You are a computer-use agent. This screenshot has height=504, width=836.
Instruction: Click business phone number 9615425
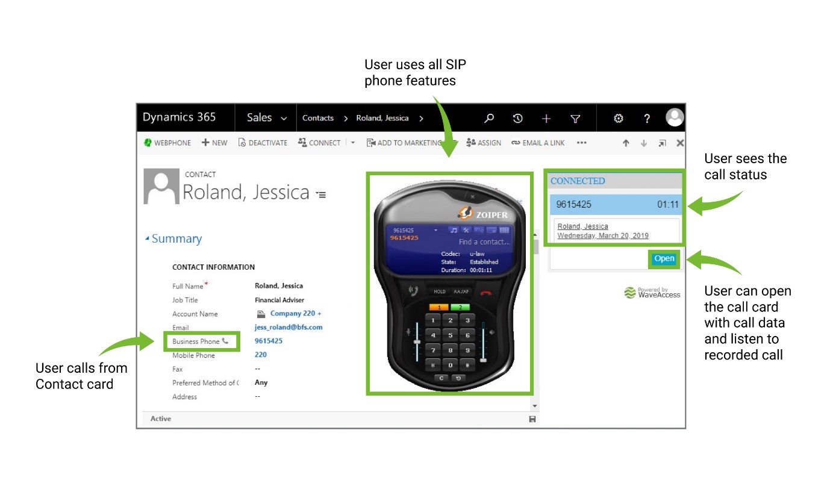pyautogui.click(x=269, y=341)
